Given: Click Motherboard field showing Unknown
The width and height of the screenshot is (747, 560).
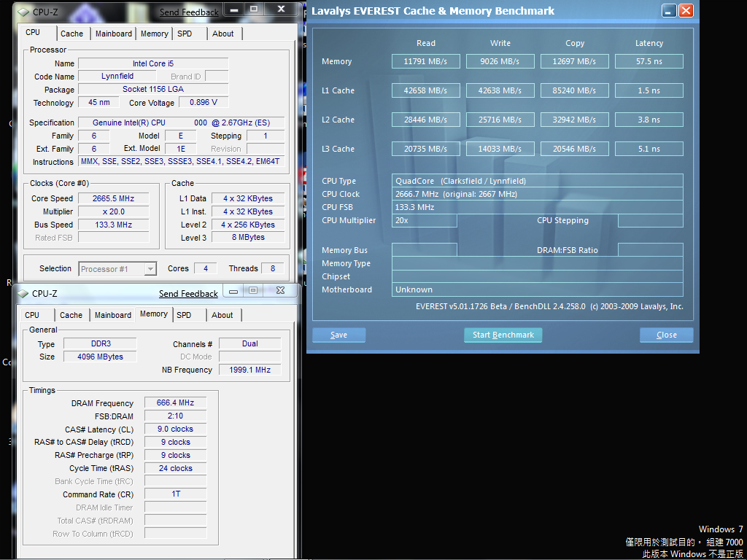Looking at the screenshot, I should click(x=538, y=289).
